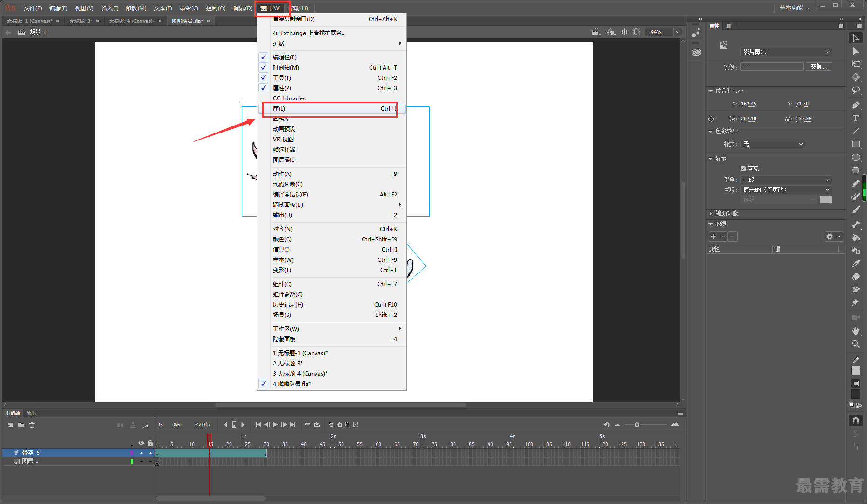This screenshot has height=504, width=867.
Task: Click the Creative Cloud Libraries panel icon
Action: click(696, 52)
